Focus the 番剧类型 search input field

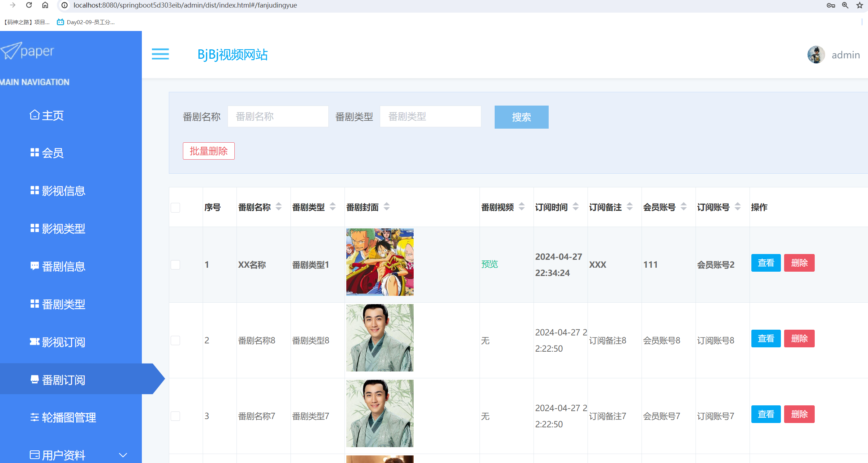click(430, 116)
